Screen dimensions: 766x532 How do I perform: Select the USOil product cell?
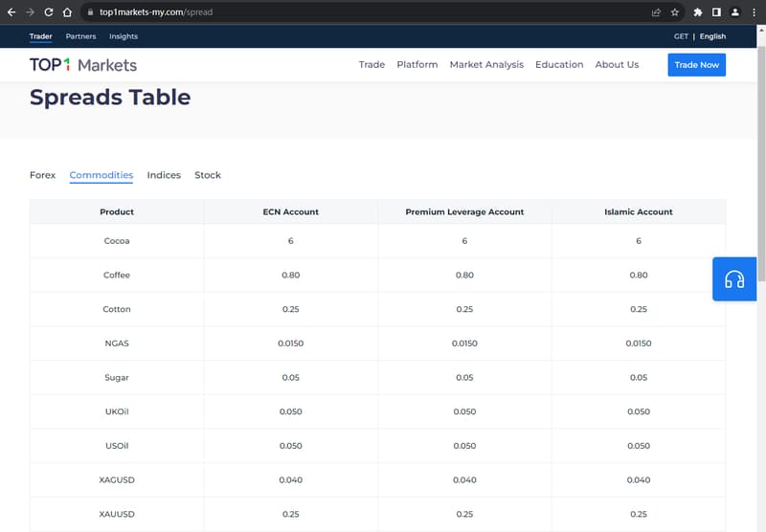(x=117, y=446)
